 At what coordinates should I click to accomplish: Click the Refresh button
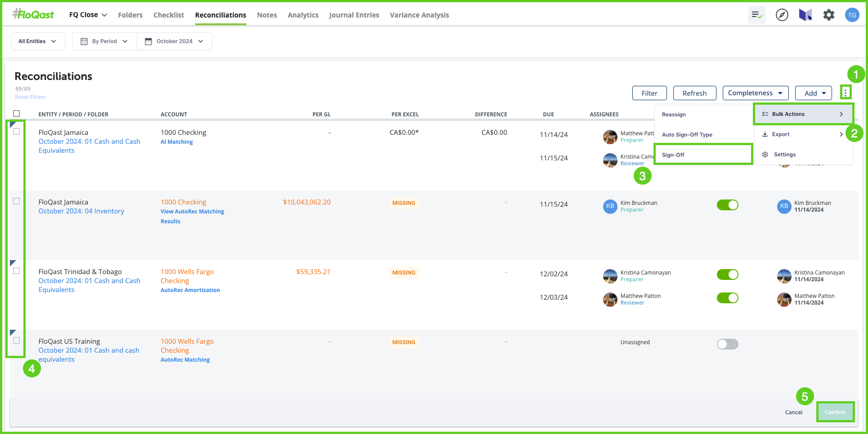click(694, 93)
